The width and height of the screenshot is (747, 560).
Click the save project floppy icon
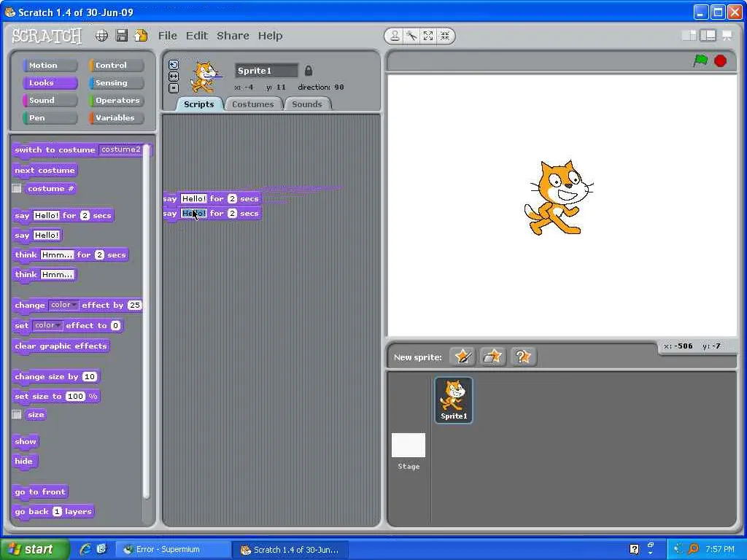(x=122, y=36)
